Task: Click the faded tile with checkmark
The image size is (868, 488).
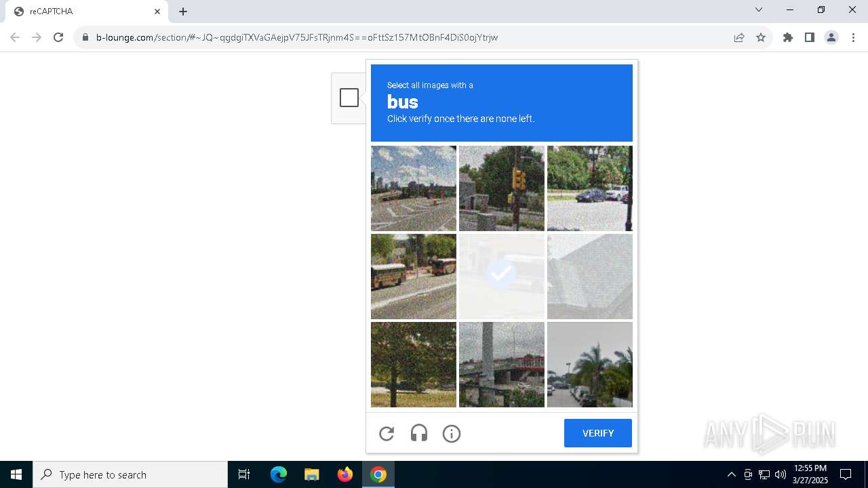Action: [502, 277]
